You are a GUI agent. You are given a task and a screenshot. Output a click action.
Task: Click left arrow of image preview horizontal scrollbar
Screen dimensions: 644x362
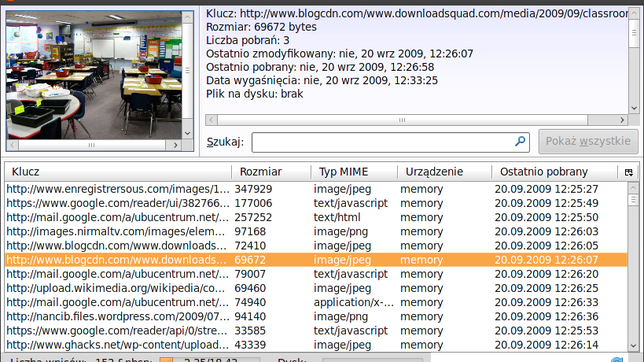(13, 145)
